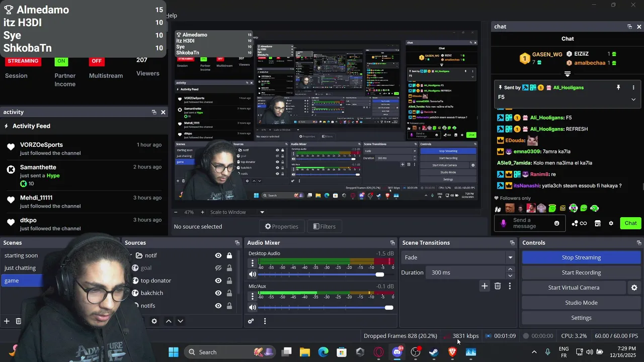Unlock the notif group lock
The width and height of the screenshot is (644, 362).
point(229,255)
